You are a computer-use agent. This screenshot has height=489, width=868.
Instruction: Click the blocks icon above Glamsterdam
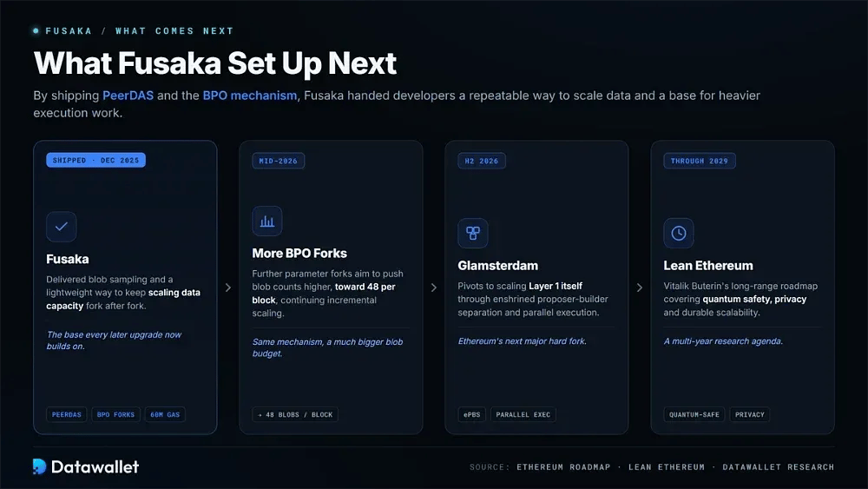(x=473, y=233)
